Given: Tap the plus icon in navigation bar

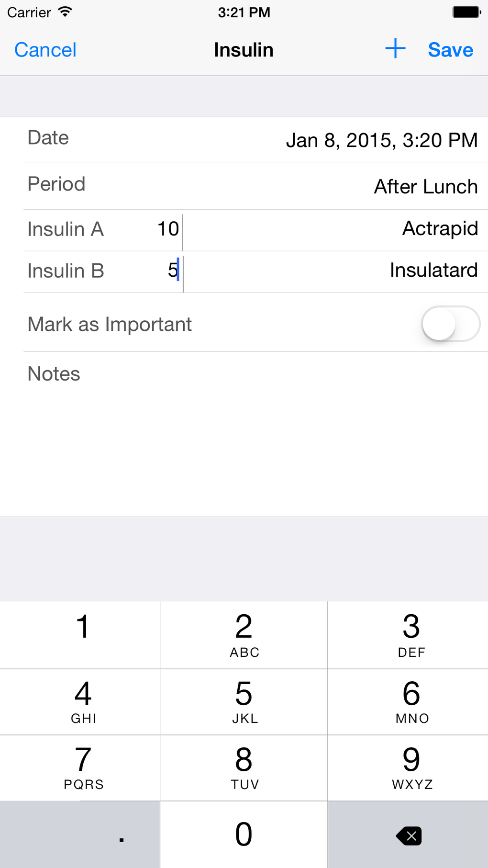Looking at the screenshot, I should (395, 49).
